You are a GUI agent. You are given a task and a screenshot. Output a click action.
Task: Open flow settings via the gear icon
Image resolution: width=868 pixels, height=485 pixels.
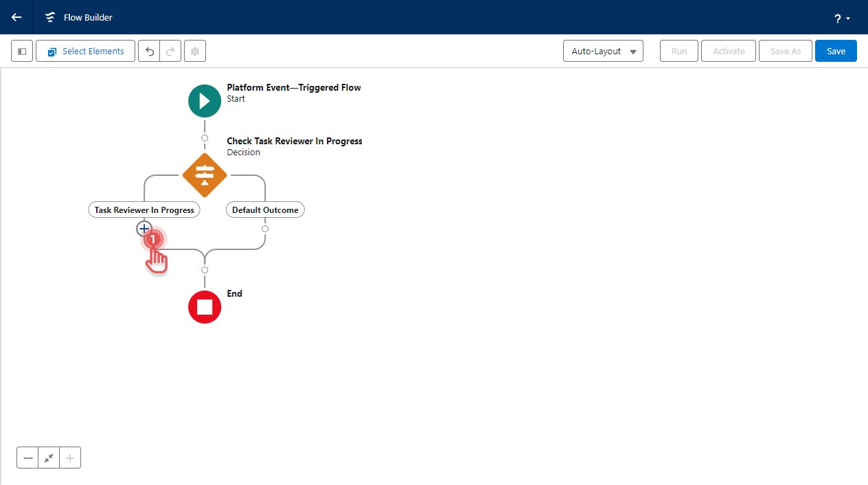[x=194, y=51]
